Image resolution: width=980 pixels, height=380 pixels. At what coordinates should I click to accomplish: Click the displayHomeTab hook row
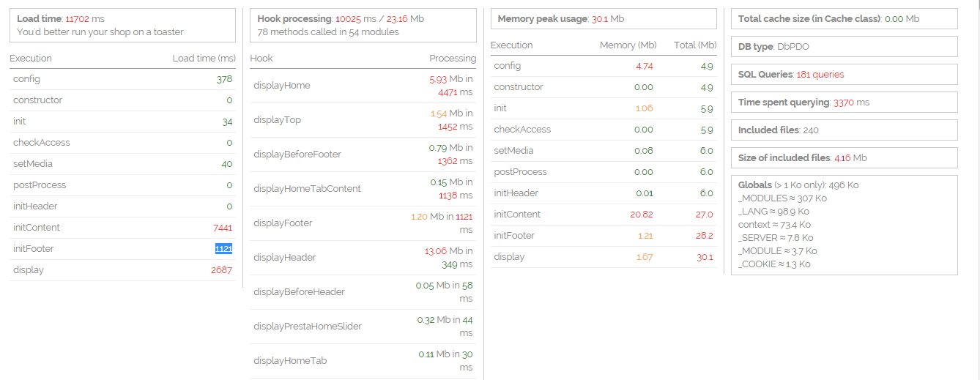(290, 361)
